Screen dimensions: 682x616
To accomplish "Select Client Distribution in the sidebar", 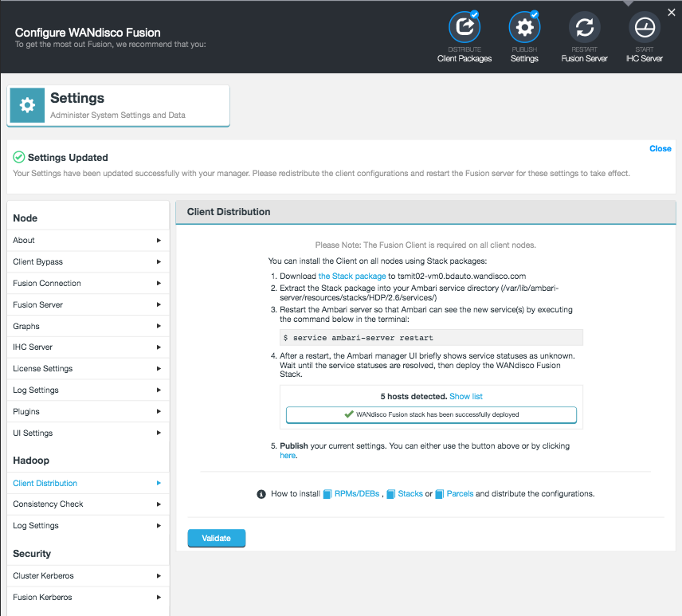I will pos(88,483).
